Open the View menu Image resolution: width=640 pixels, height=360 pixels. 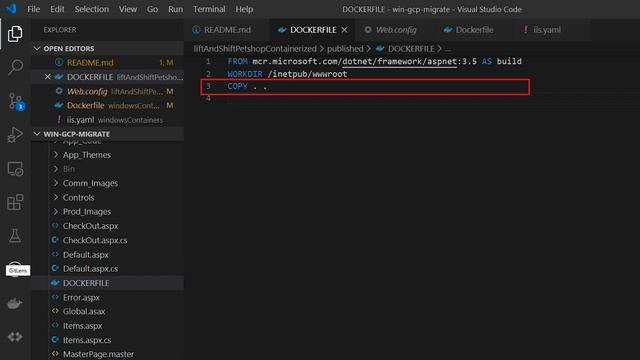click(128, 9)
